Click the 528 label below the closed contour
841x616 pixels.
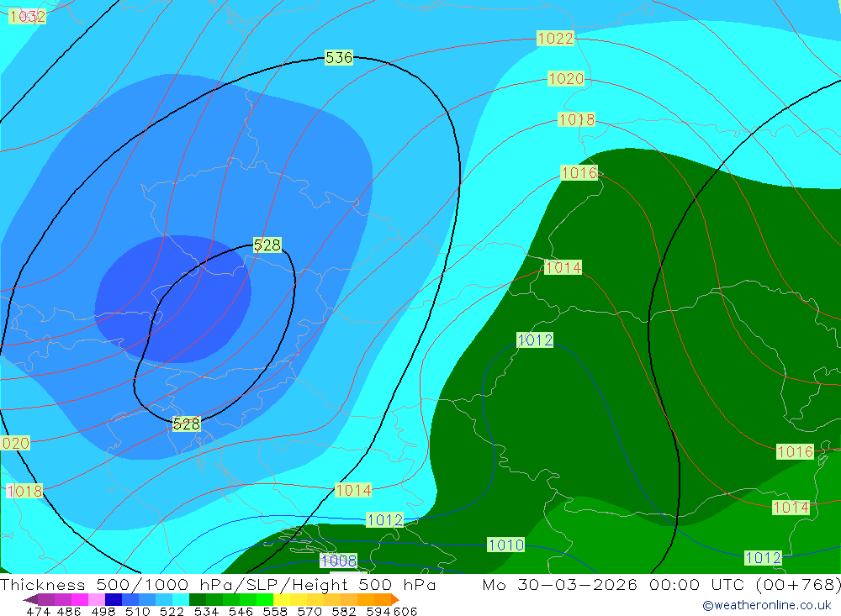[x=186, y=424]
